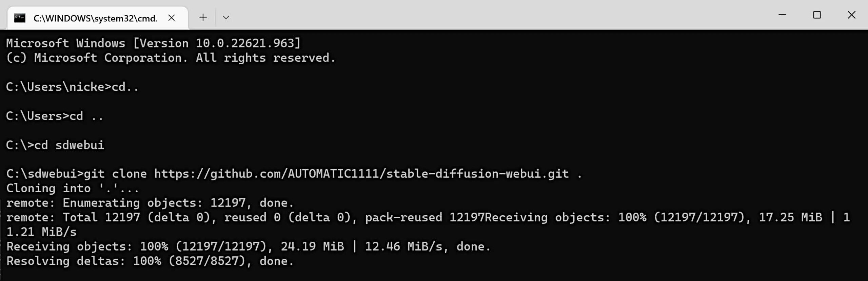Maximize the terminal window
The image size is (868, 281).
point(817,15)
